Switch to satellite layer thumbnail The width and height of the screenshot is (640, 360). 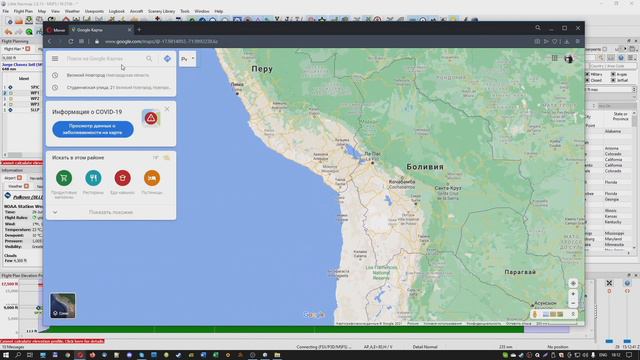click(x=63, y=305)
